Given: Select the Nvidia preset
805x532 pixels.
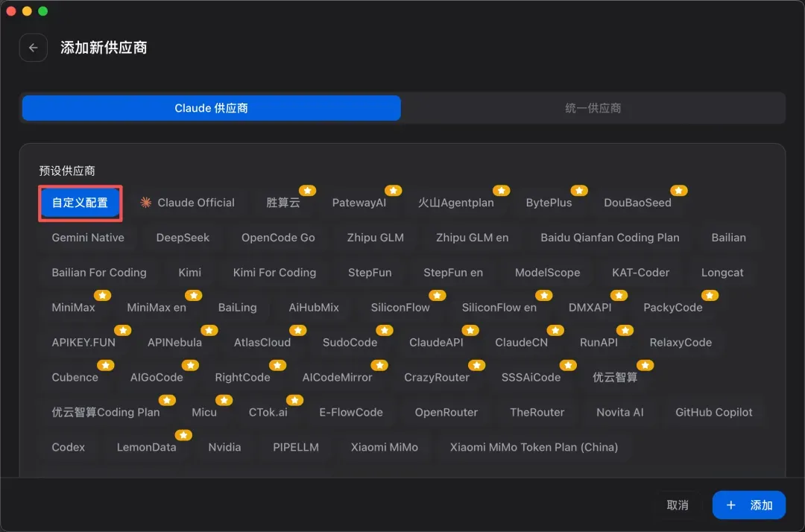Looking at the screenshot, I should [x=224, y=447].
